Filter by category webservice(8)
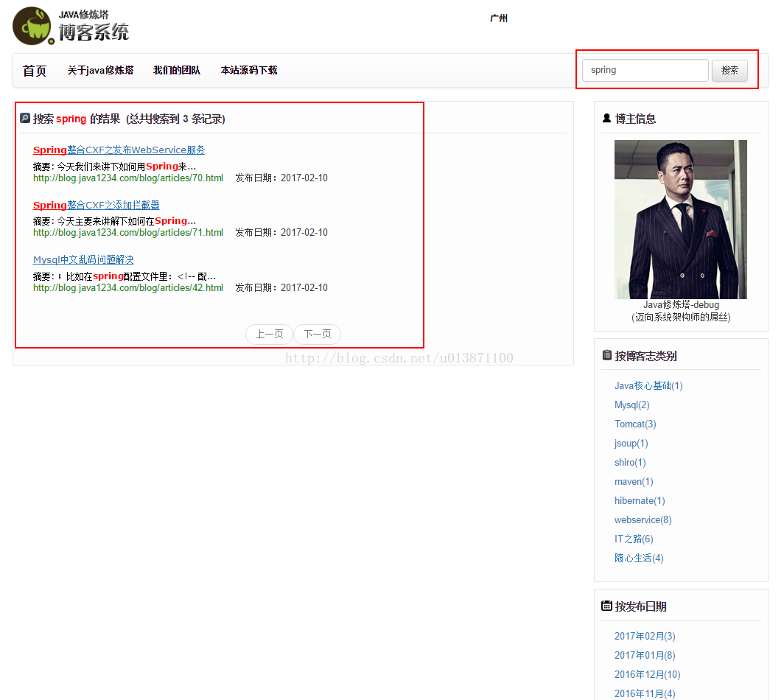784x700 pixels. point(643,519)
